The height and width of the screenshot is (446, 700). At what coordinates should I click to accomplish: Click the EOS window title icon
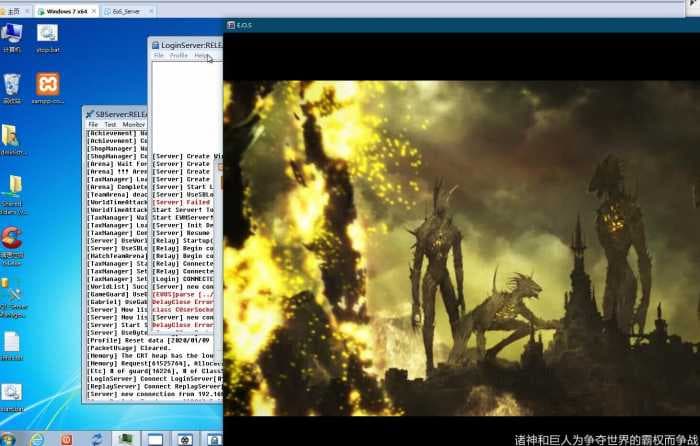[x=231, y=25]
